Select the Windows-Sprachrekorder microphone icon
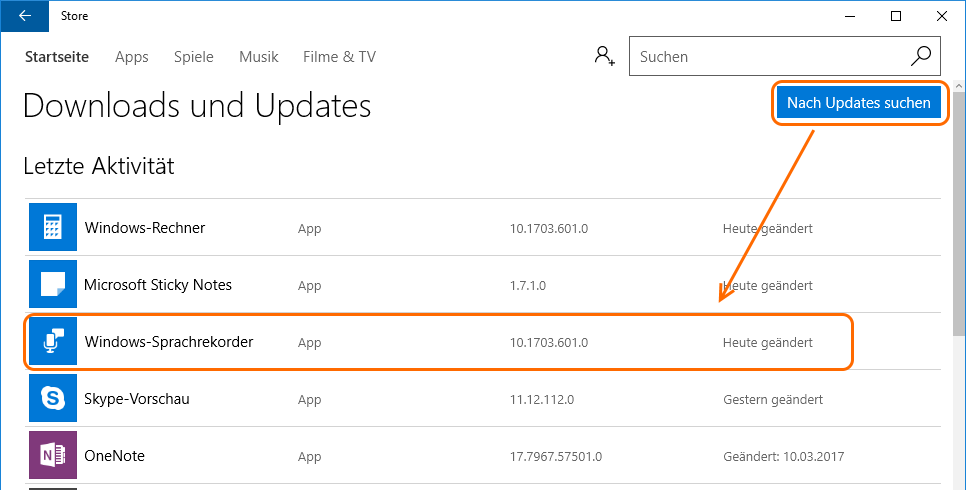The height and width of the screenshot is (490, 966). click(x=53, y=342)
